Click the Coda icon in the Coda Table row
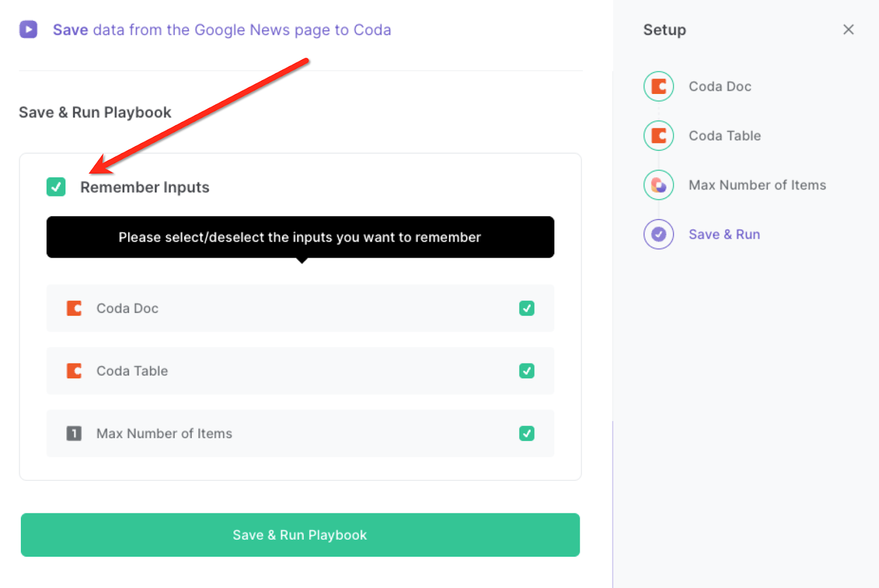This screenshot has width=879, height=588. [74, 371]
